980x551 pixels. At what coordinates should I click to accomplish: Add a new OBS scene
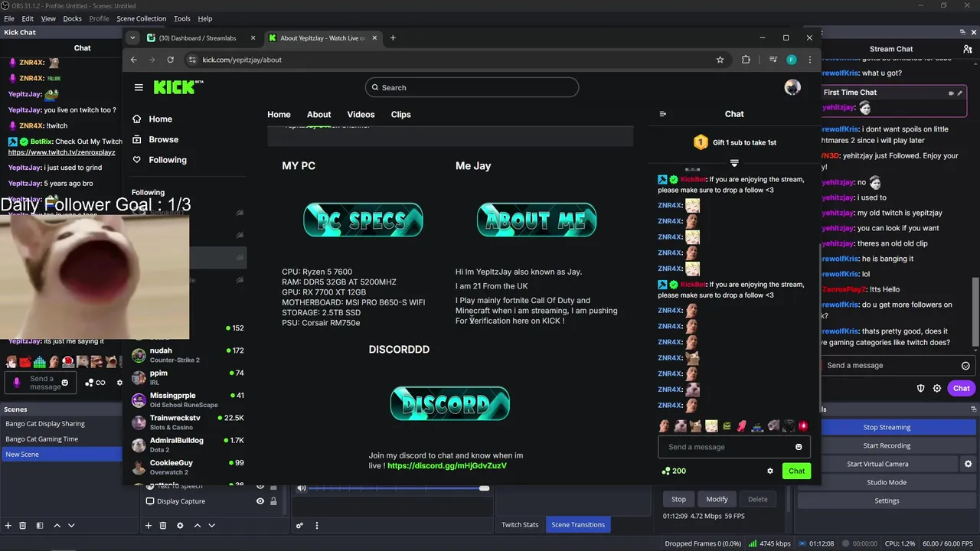click(x=8, y=526)
